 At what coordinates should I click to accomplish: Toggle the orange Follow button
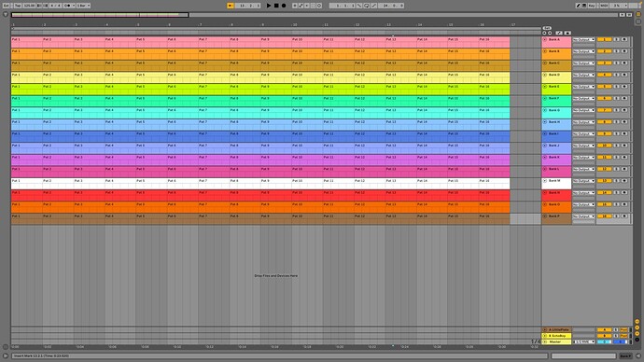coord(231,6)
